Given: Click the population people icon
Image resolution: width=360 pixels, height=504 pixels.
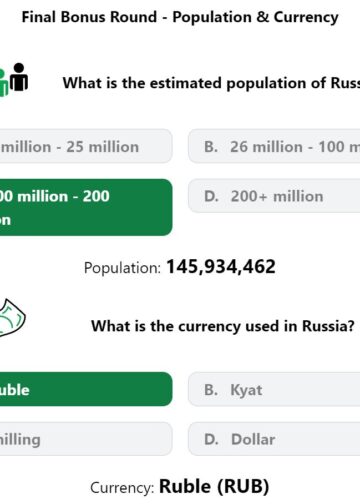Looking at the screenshot, I should click(x=14, y=79).
